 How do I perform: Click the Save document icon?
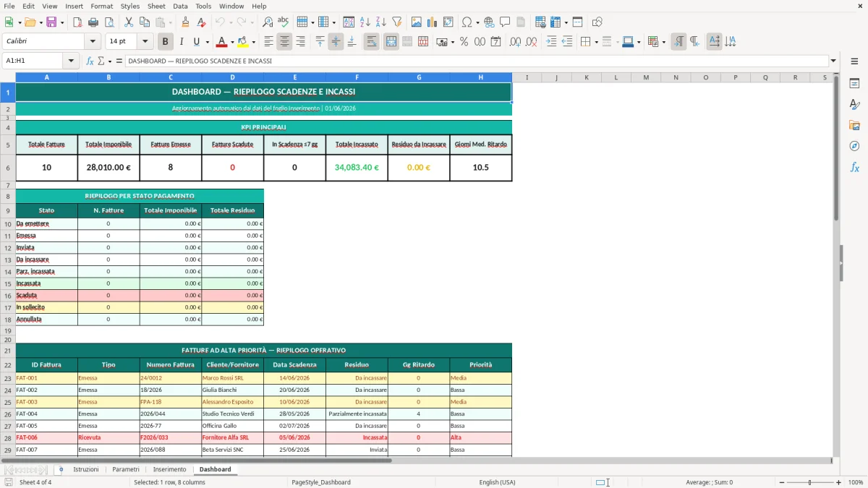point(51,22)
